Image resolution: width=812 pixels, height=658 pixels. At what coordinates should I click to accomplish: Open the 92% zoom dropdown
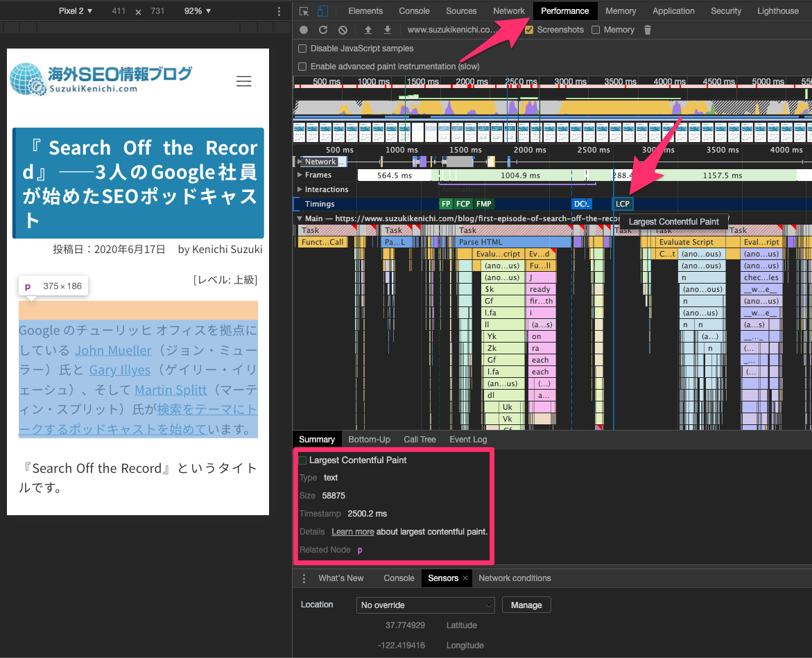point(198,11)
